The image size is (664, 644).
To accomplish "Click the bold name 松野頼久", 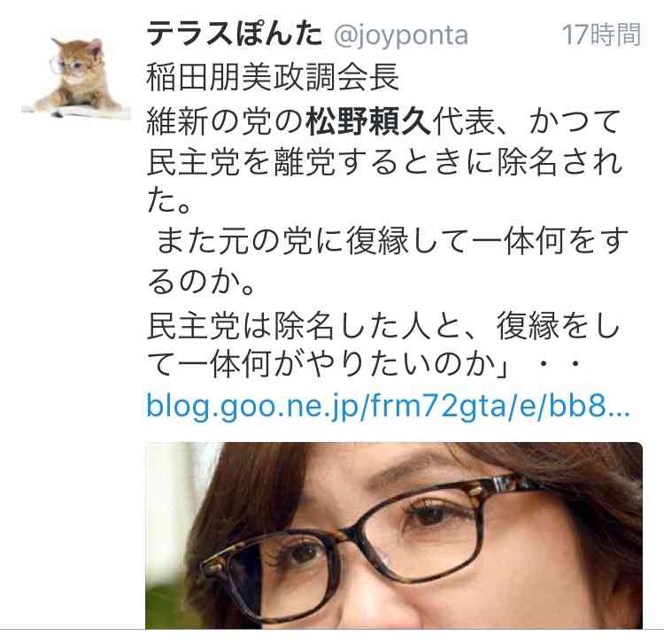I will 368,122.
